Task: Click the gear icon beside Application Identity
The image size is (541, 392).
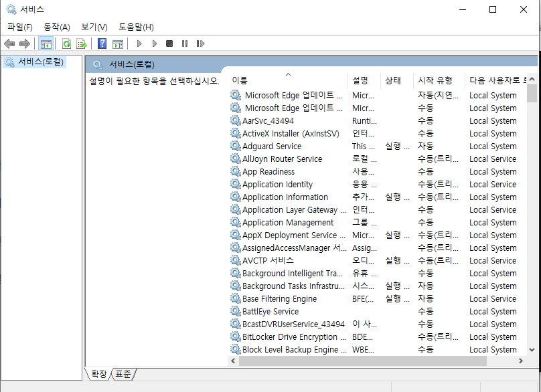Action: coord(236,184)
